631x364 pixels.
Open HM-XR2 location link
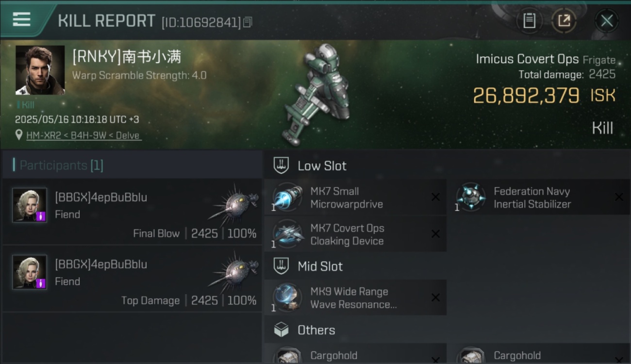click(83, 135)
